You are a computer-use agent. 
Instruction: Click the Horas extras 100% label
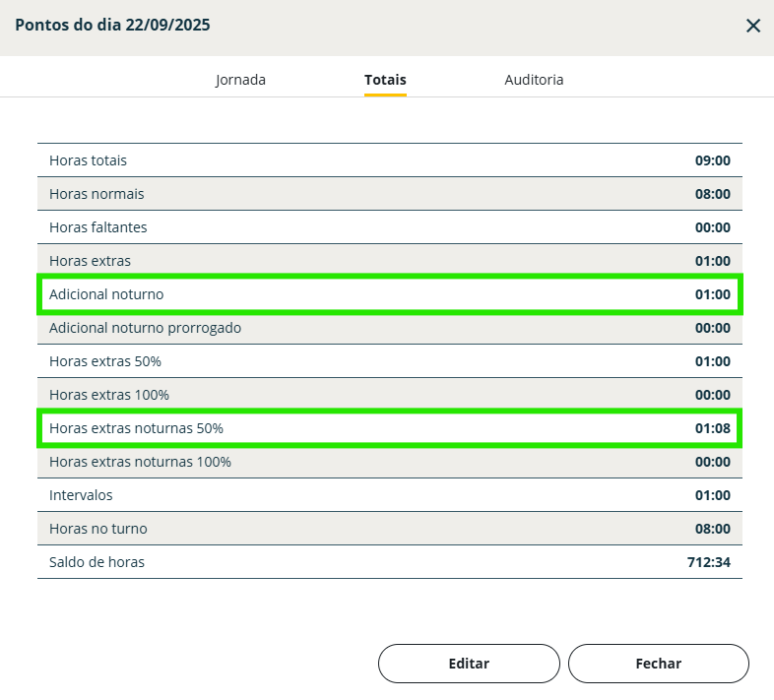pos(108,395)
